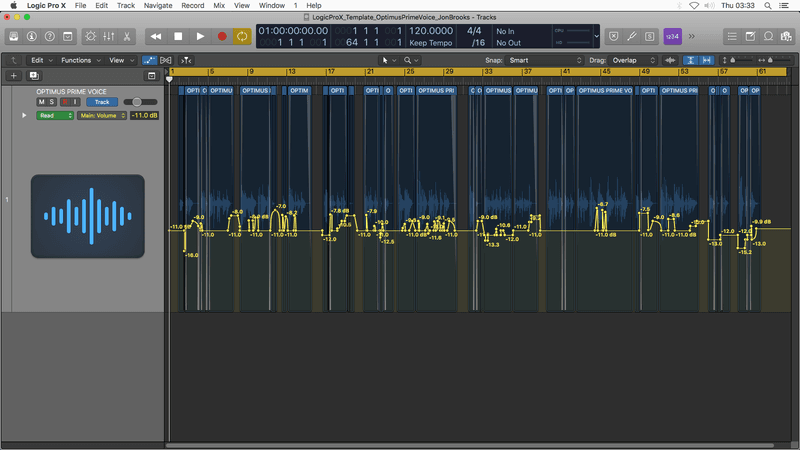Open the Edit menu in tracks area
The image size is (800, 450).
click(x=42, y=60)
